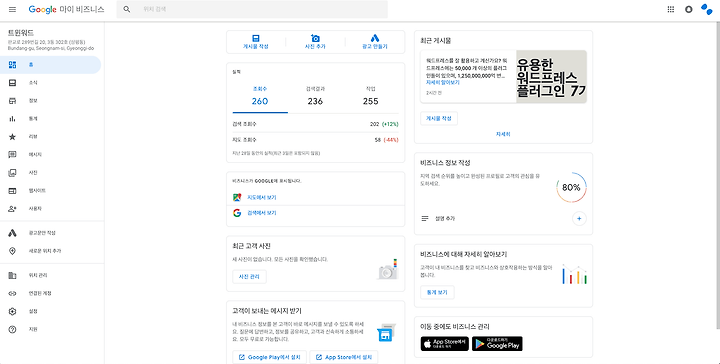
Task: Click the add photo camera icon
Action: [x=315, y=38]
